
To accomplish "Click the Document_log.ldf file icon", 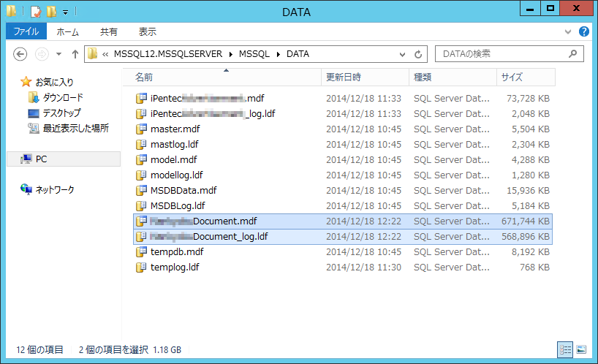I will [x=142, y=236].
